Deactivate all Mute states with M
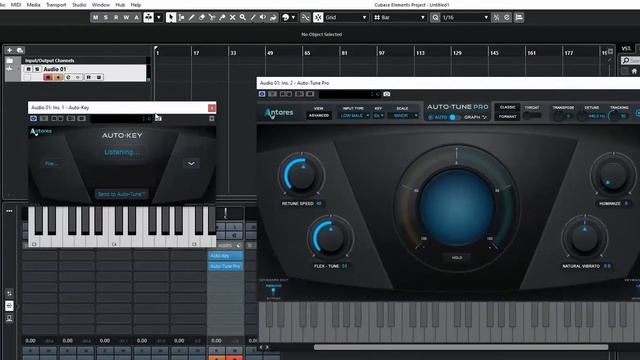The image size is (640, 360). point(96,18)
